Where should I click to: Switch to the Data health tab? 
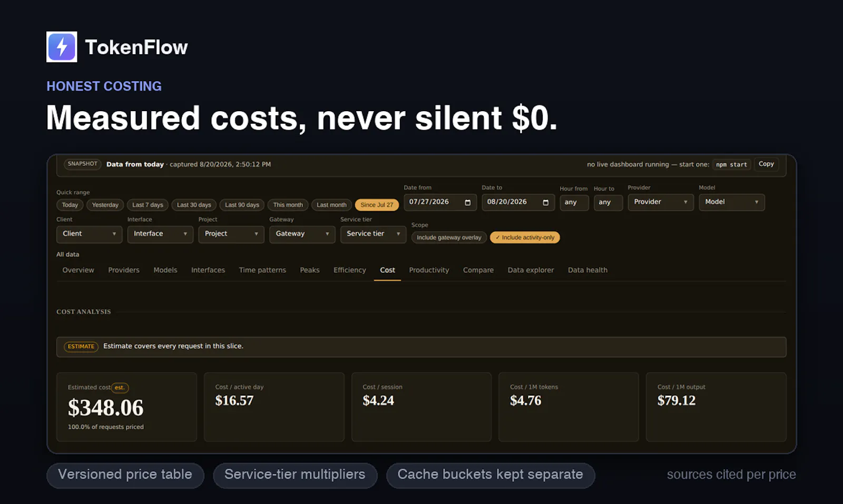click(587, 270)
